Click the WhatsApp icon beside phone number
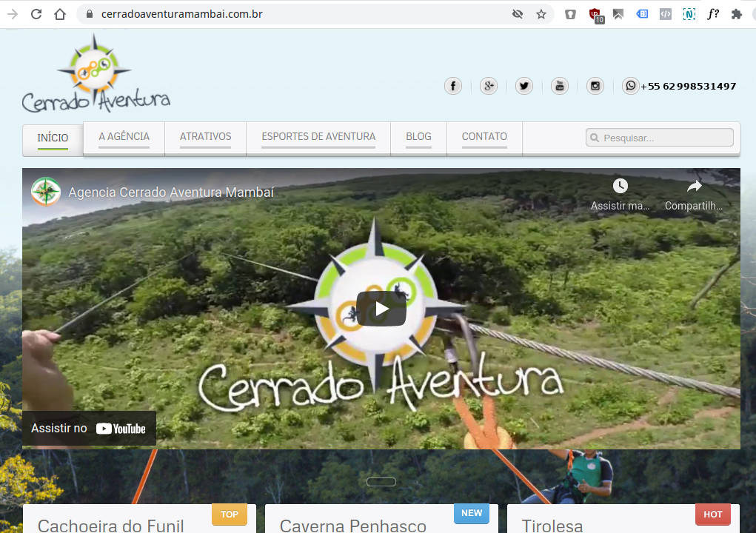Viewport: 756px width, 533px height. pyautogui.click(x=630, y=86)
